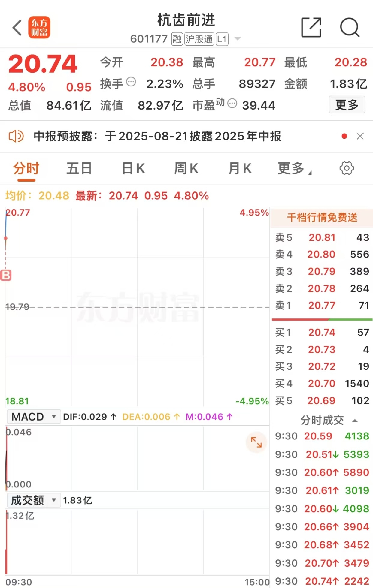Tap the trade row with volume 3904
This screenshot has height=588, width=373.
[x=322, y=526]
